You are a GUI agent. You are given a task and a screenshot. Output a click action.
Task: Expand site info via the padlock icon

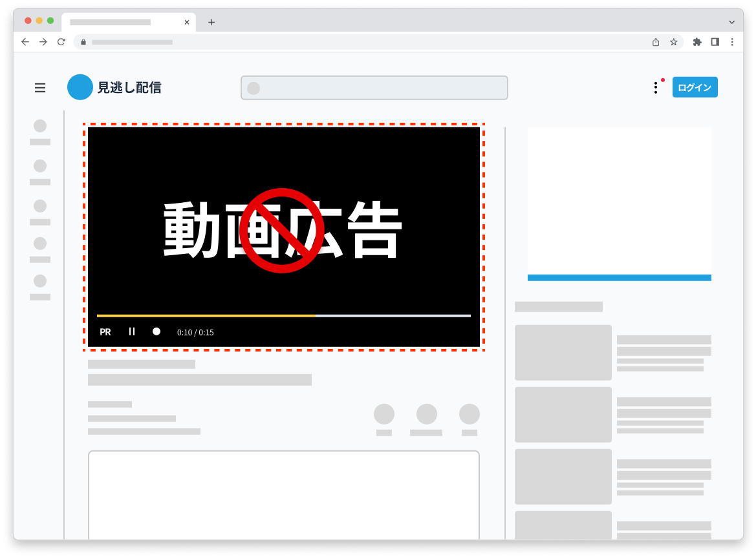pos(82,41)
